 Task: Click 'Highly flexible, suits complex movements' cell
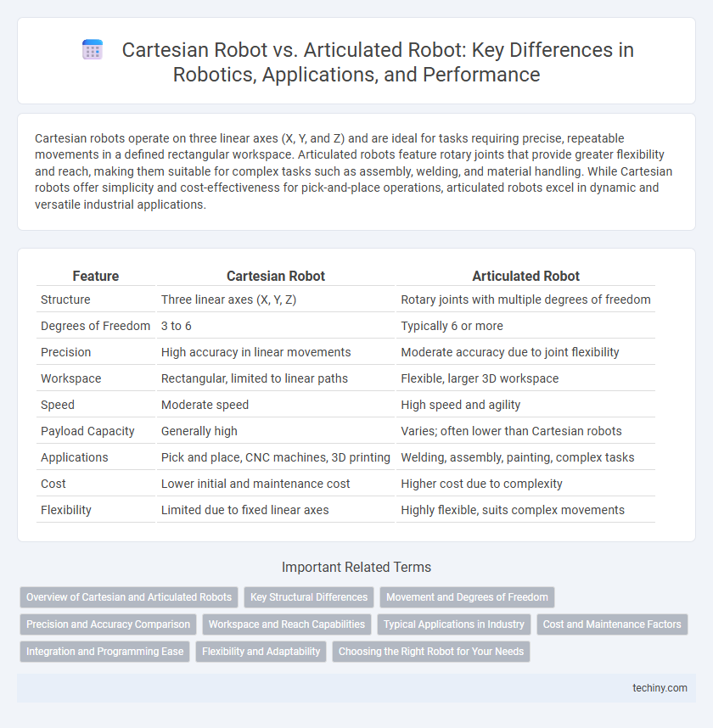[x=513, y=510]
